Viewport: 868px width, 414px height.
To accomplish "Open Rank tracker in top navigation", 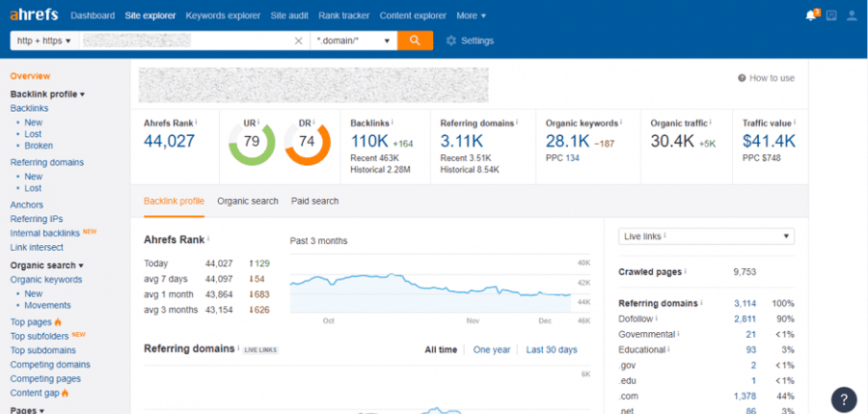I will [344, 15].
